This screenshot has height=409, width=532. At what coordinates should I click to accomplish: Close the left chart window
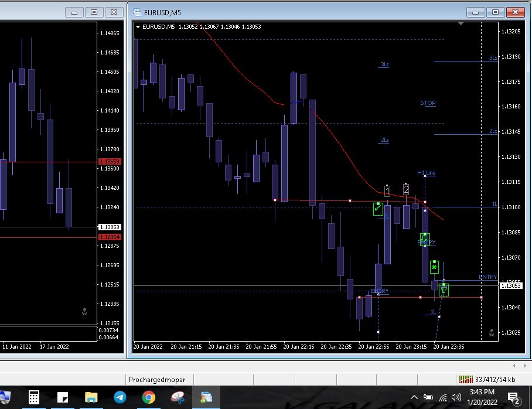pos(114,12)
